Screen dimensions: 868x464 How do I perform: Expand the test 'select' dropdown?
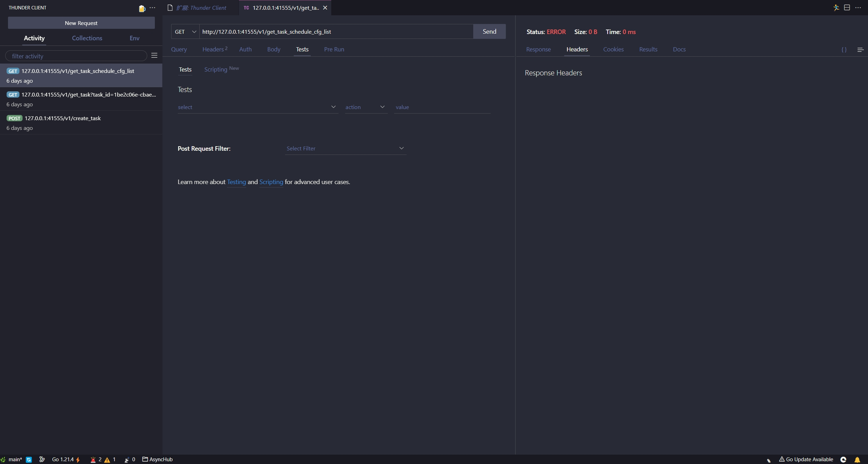tap(257, 107)
